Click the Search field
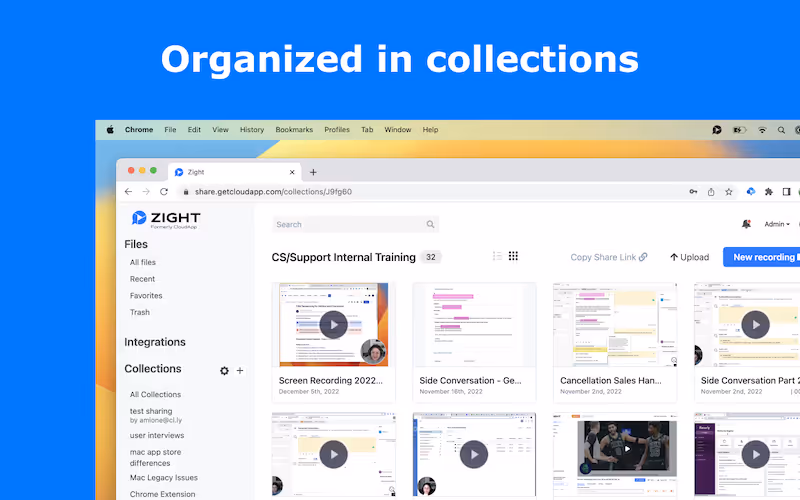This screenshot has width=800, height=500. coord(356,224)
